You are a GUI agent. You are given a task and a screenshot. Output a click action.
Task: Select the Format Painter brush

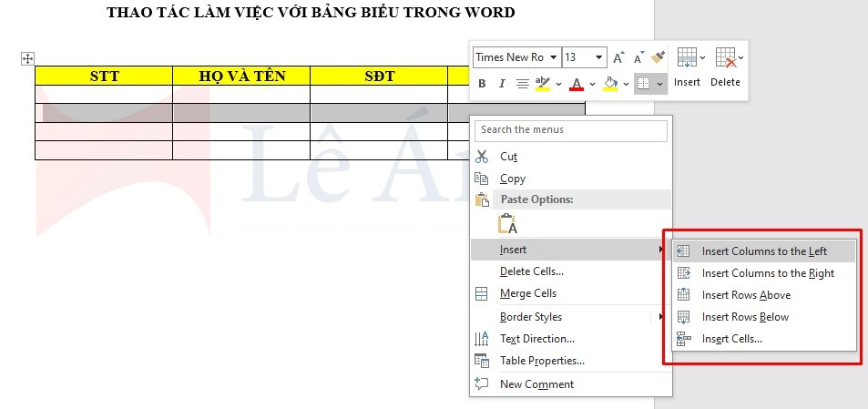(659, 57)
